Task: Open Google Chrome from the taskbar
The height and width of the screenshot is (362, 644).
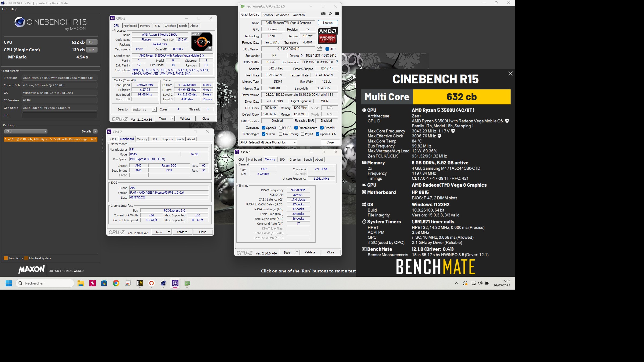Action: click(116, 283)
